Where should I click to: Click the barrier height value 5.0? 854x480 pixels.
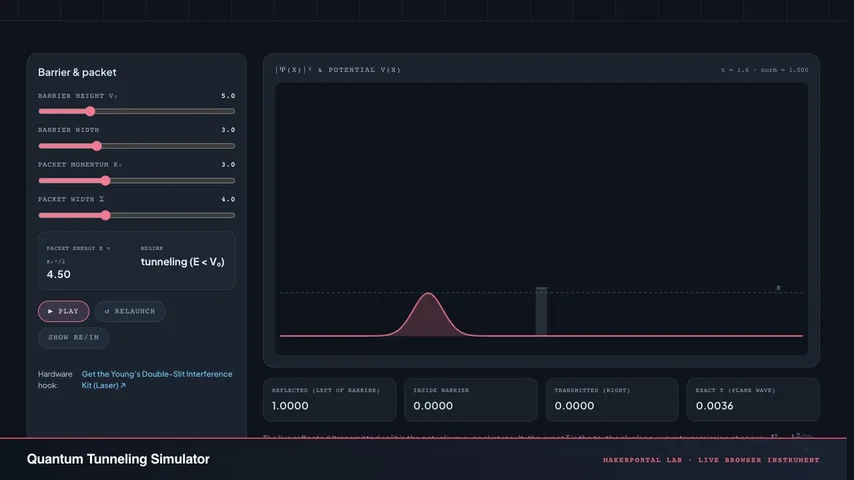[x=228, y=96]
